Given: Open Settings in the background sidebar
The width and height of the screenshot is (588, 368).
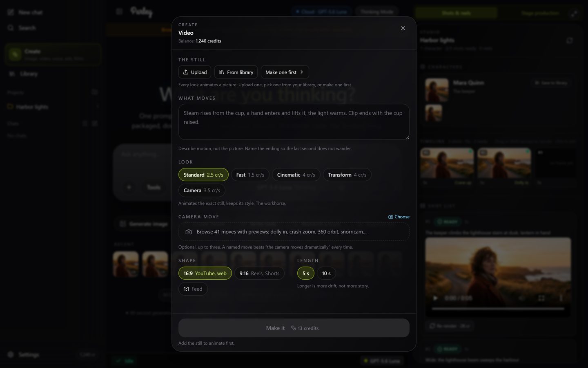Looking at the screenshot, I should (24, 355).
